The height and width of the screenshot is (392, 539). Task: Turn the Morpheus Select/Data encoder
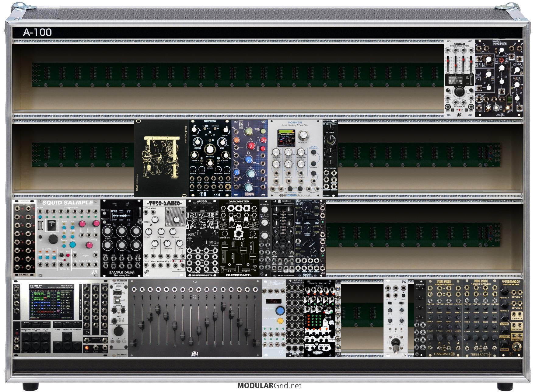(303, 135)
